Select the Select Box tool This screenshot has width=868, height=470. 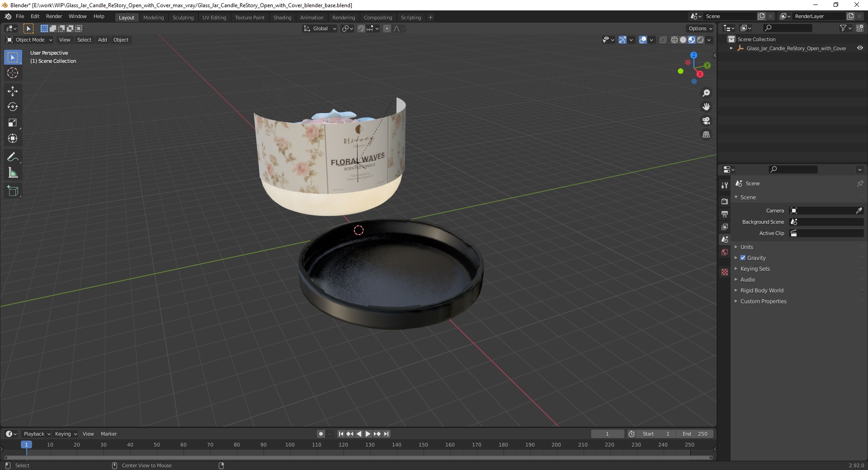click(x=13, y=57)
